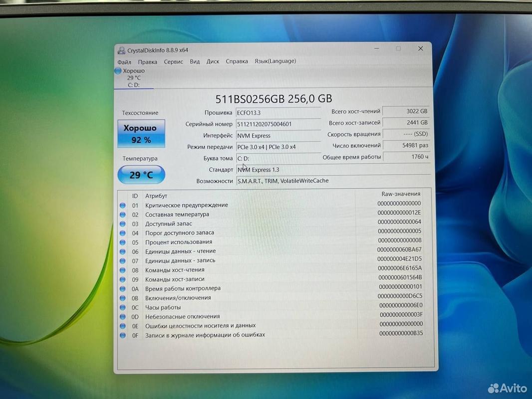Minimize the CrystalDiskInfo window

[377, 49]
